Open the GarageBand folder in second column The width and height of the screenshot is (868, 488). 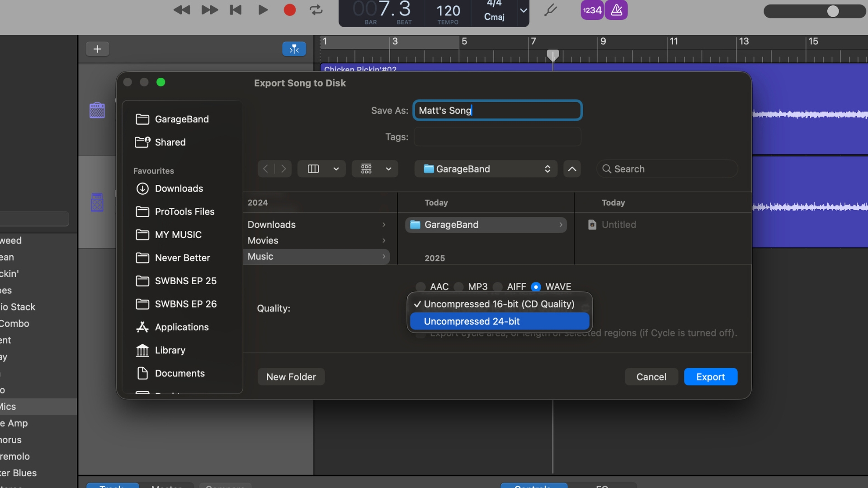486,225
